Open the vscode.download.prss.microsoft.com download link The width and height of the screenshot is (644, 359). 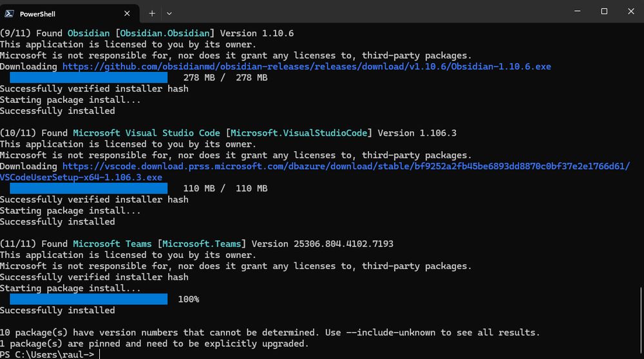(346, 166)
